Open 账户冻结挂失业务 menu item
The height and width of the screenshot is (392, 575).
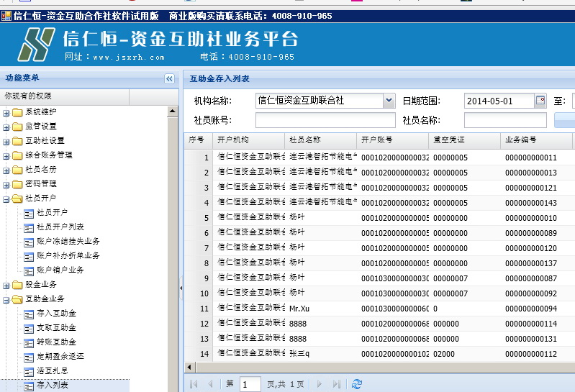(68, 241)
